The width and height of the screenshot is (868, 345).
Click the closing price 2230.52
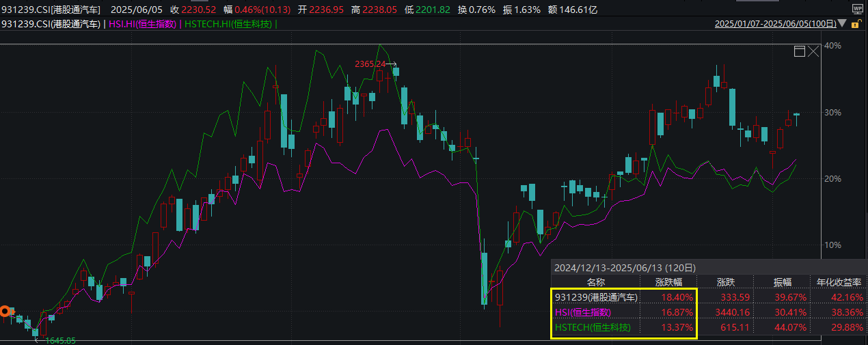(200, 10)
